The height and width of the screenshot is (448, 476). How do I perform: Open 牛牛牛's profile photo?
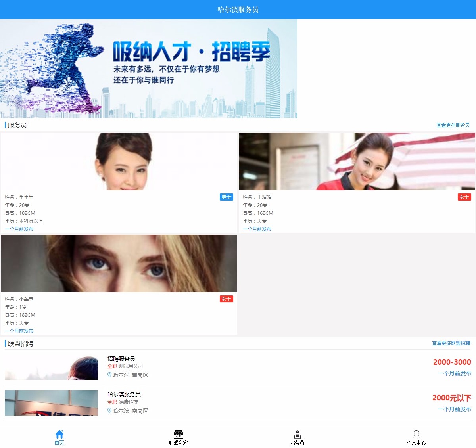point(119,161)
